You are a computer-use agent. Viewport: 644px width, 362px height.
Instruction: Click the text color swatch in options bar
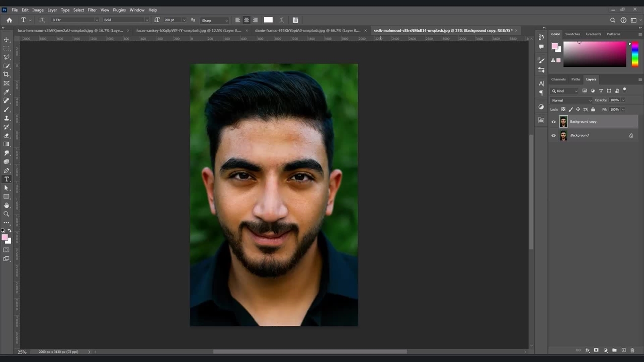pyautogui.click(x=268, y=20)
